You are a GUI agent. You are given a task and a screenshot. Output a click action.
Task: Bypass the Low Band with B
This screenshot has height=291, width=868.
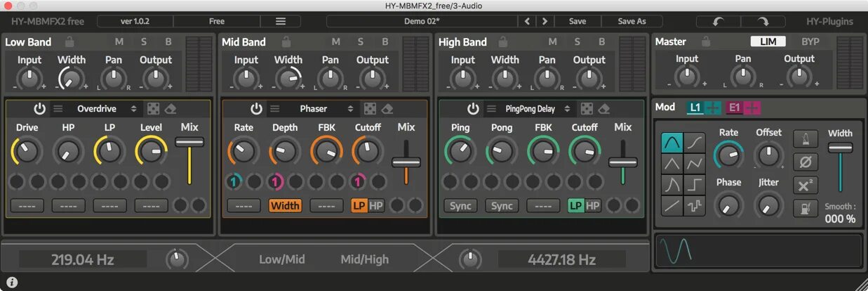(x=168, y=42)
